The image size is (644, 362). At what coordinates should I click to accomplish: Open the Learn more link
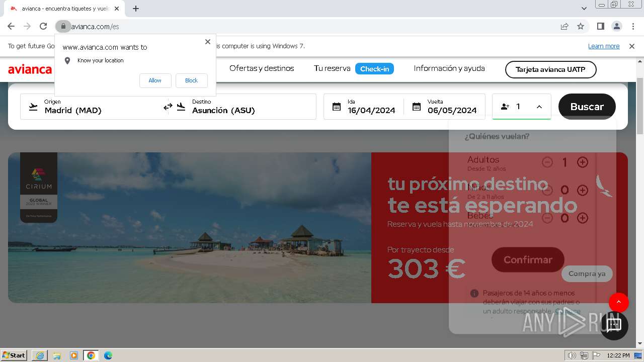coord(604,46)
